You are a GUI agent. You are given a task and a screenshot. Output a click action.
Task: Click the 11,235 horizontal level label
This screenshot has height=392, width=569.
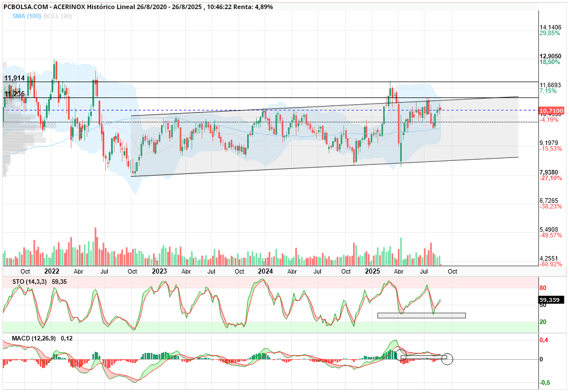(15, 94)
